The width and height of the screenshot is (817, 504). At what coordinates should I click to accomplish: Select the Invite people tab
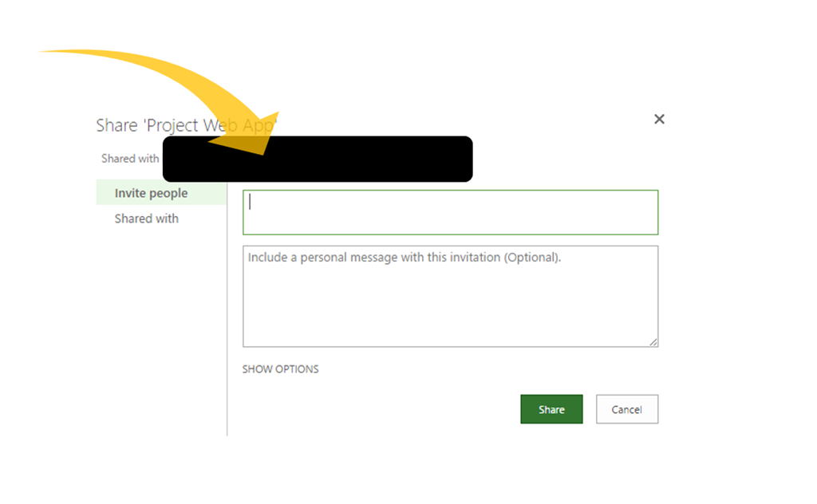click(x=161, y=193)
